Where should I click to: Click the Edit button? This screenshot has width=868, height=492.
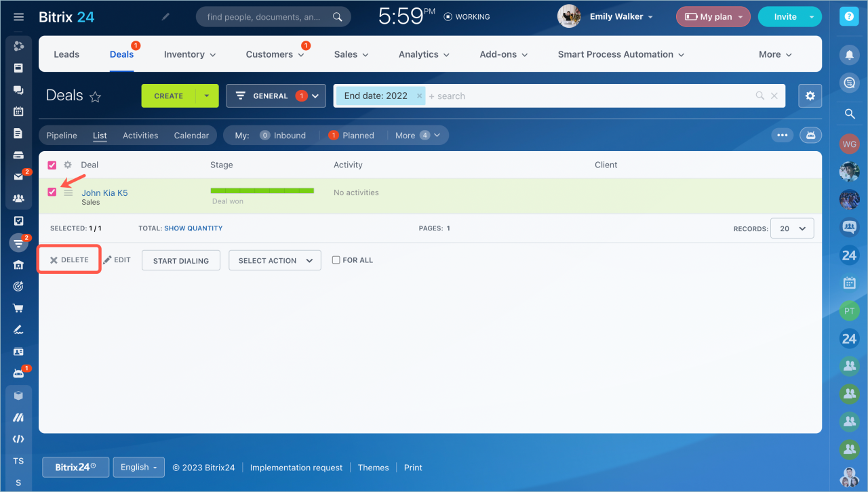click(x=117, y=260)
